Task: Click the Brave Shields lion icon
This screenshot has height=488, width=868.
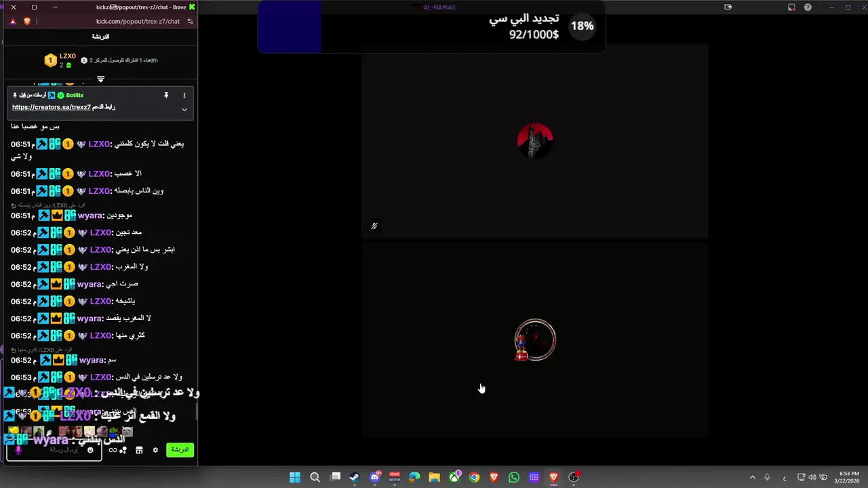Action: click(27, 21)
